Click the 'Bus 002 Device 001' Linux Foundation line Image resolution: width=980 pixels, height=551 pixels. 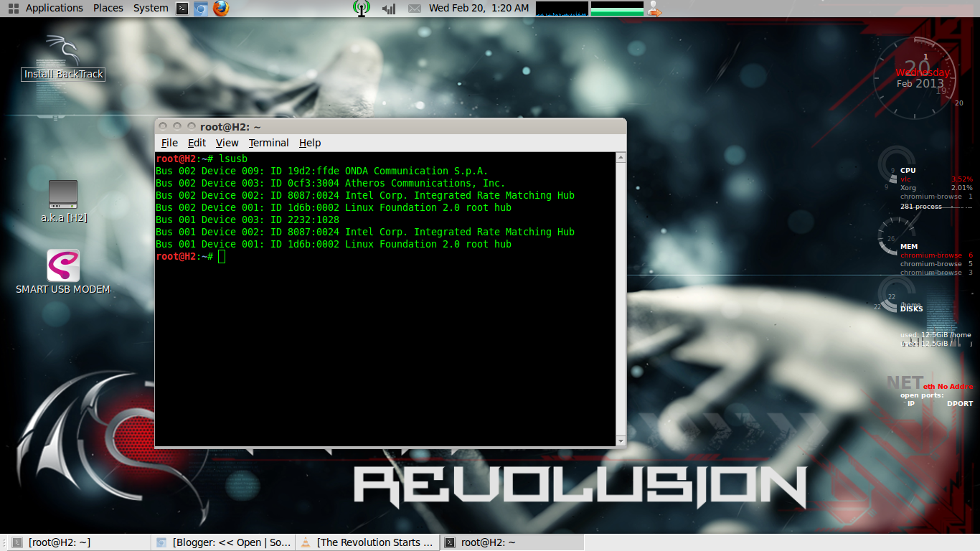[334, 207]
